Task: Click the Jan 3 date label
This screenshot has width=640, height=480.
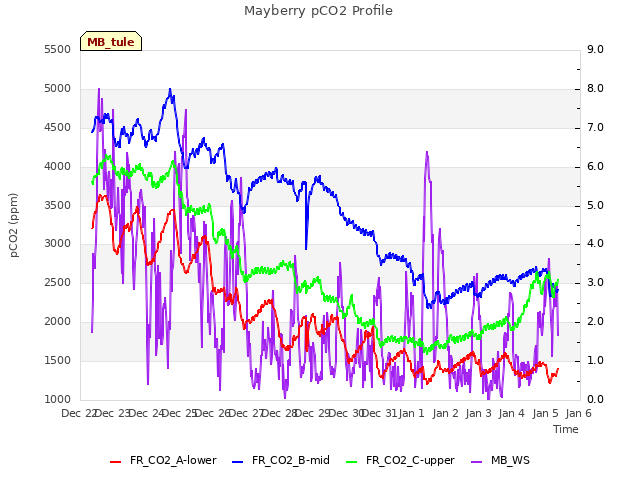Action: (x=478, y=413)
